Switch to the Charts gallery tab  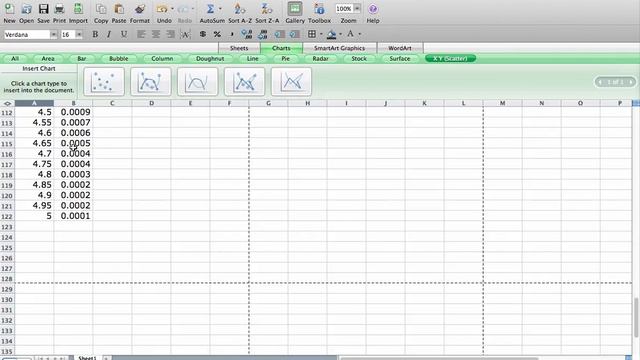coord(281,48)
